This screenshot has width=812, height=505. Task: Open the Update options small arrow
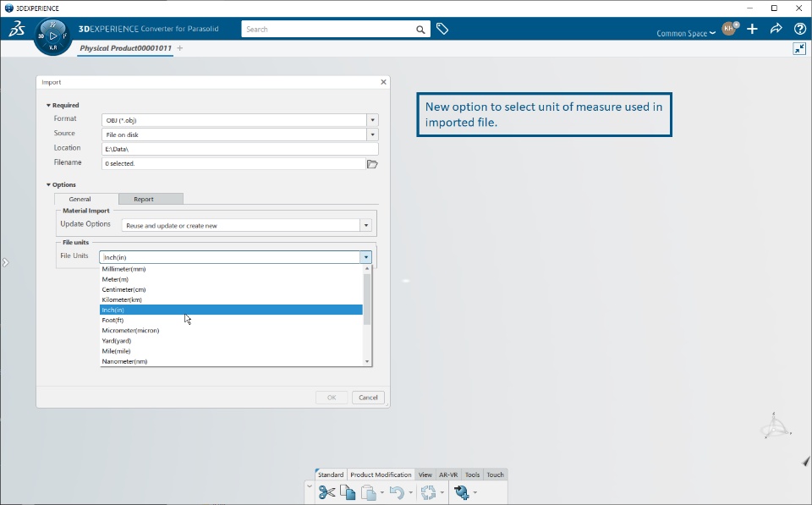442,492
